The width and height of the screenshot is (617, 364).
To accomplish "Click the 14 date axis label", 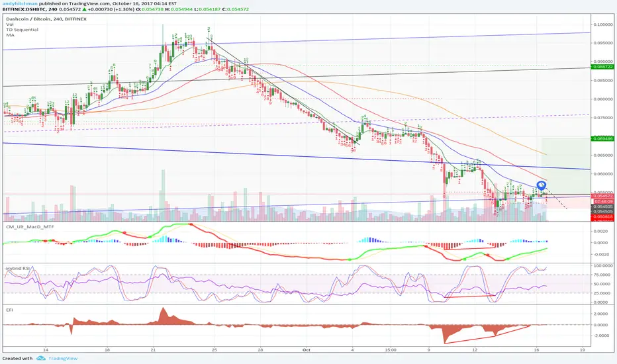I will coord(46,350).
